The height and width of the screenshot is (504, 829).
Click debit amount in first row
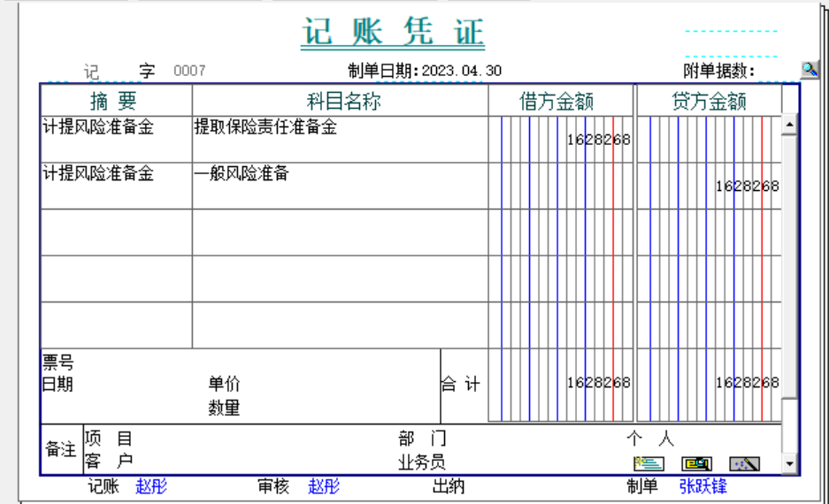click(598, 140)
